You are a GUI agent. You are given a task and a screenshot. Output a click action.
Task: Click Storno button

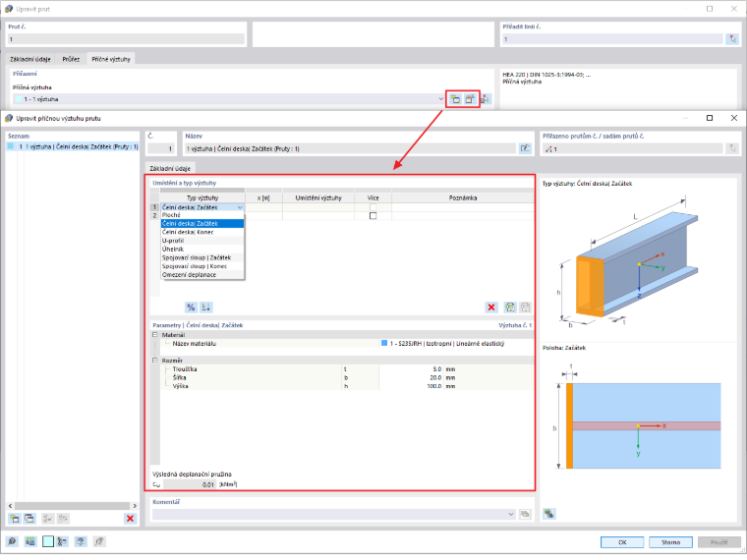pos(670,542)
